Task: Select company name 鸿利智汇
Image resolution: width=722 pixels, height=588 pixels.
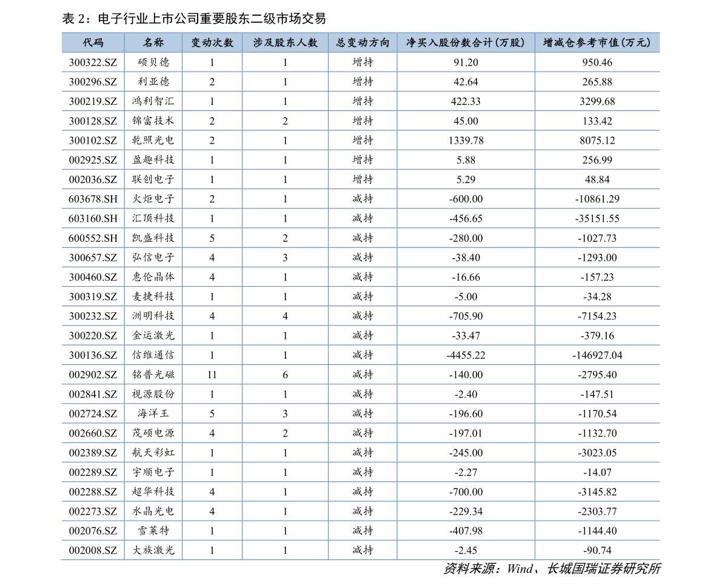Action: point(153,101)
